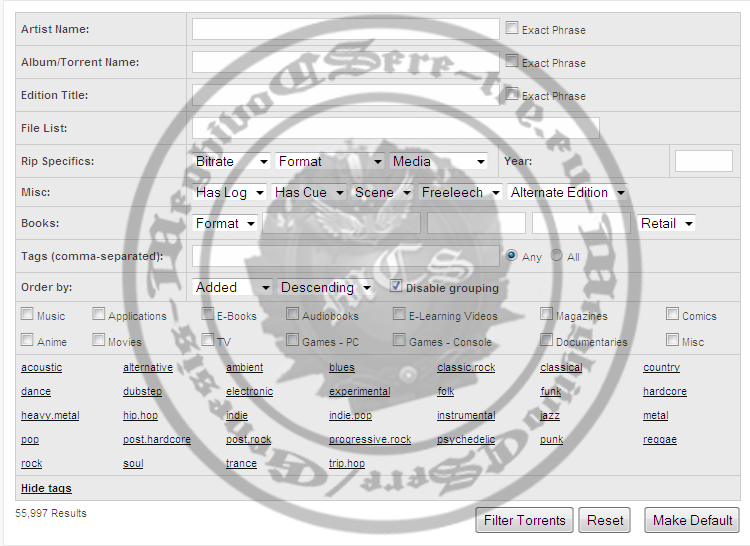Click the country tag link
Image resolution: width=750 pixels, height=546 pixels.
click(662, 368)
